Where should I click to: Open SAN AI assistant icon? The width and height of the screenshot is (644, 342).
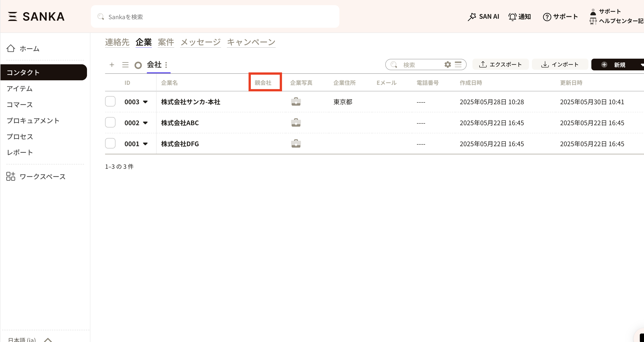click(x=472, y=17)
